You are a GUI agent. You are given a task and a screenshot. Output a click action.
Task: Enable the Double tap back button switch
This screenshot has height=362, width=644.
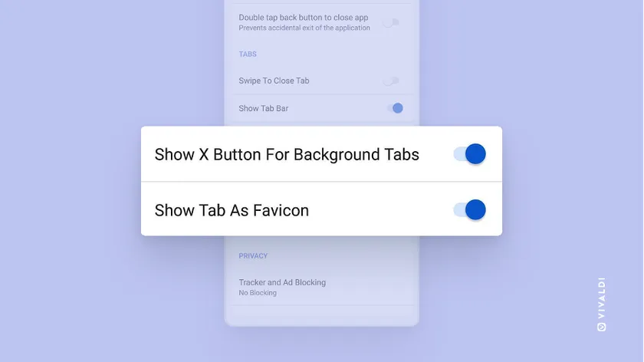point(392,22)
